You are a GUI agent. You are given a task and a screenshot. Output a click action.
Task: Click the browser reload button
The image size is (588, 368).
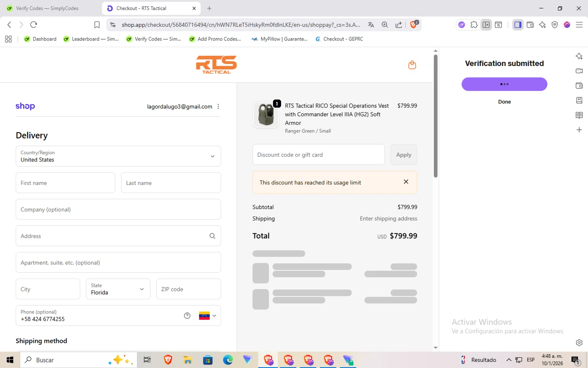[34, 25]
